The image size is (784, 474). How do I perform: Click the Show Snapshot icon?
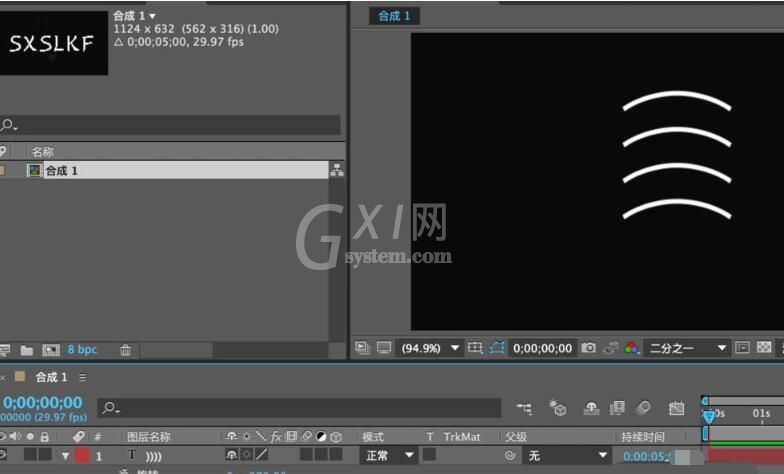point(610,348)
